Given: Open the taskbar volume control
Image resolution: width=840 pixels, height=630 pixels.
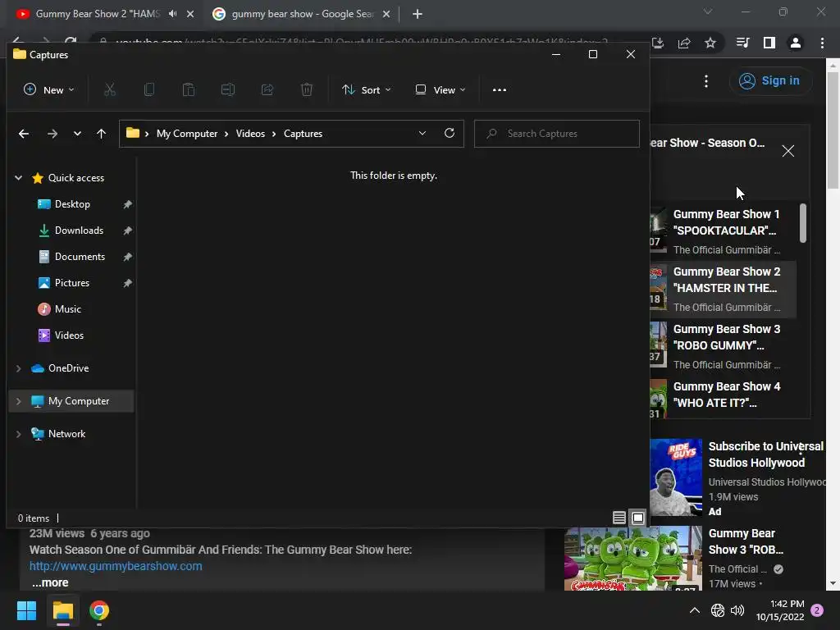Looking at the screenshot, I should 737,610.
